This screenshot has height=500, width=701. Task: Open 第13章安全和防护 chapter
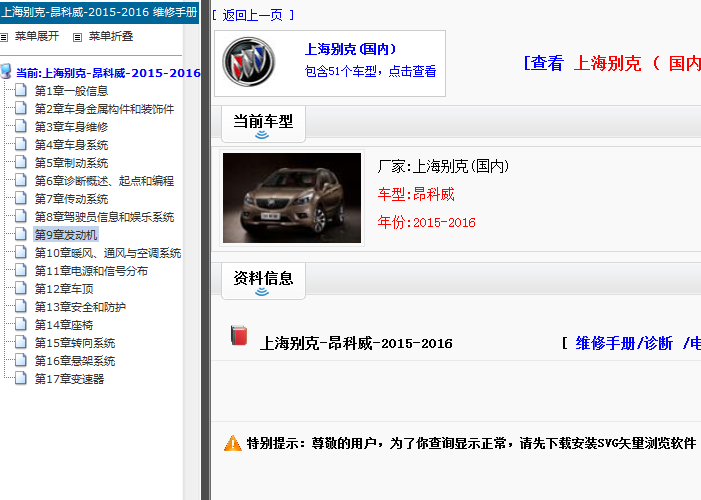click(80, 307)
